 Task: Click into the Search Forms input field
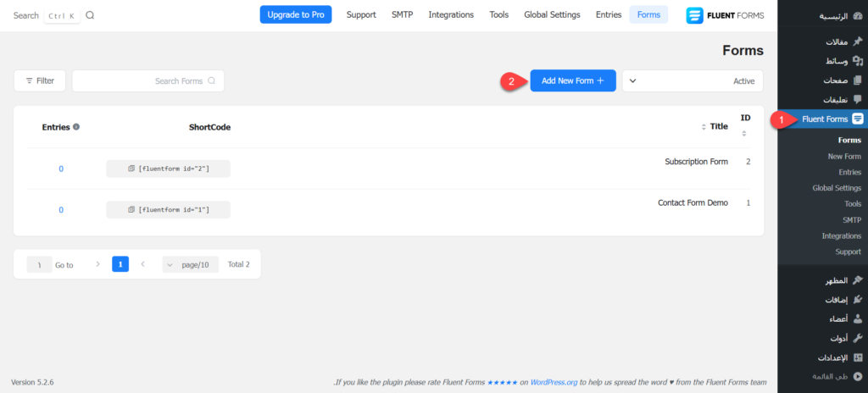pos(147,80)
